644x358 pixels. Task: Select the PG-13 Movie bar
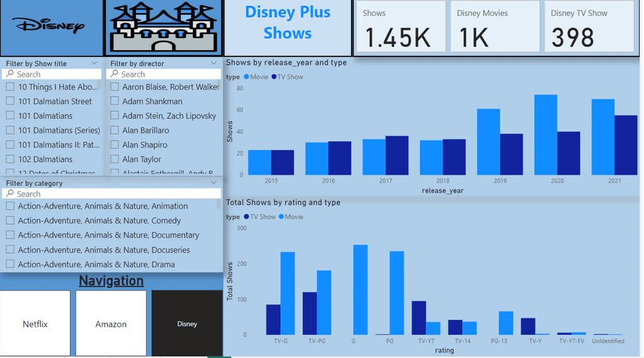click(506, 323)
